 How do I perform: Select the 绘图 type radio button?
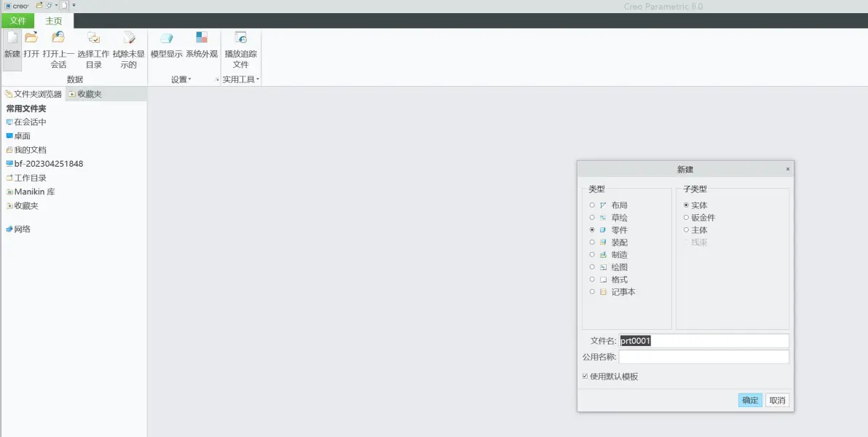pyautogui.click(x=592, y=267)
